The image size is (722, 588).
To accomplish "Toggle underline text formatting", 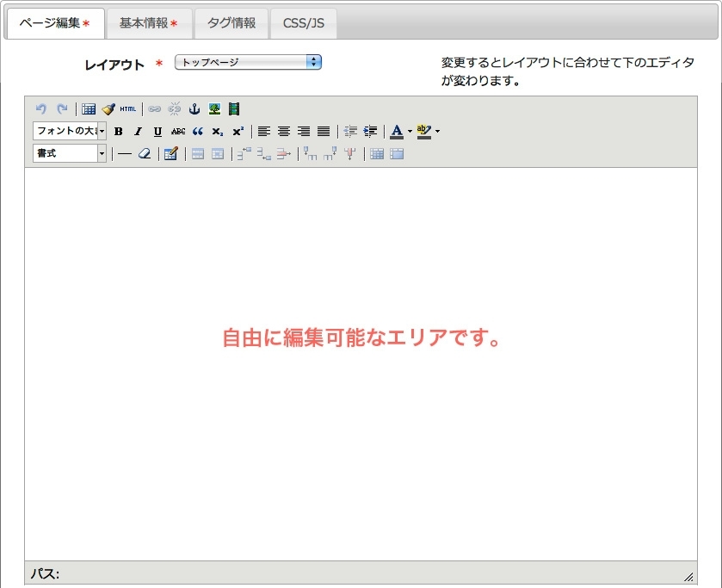I will point(157,131).
